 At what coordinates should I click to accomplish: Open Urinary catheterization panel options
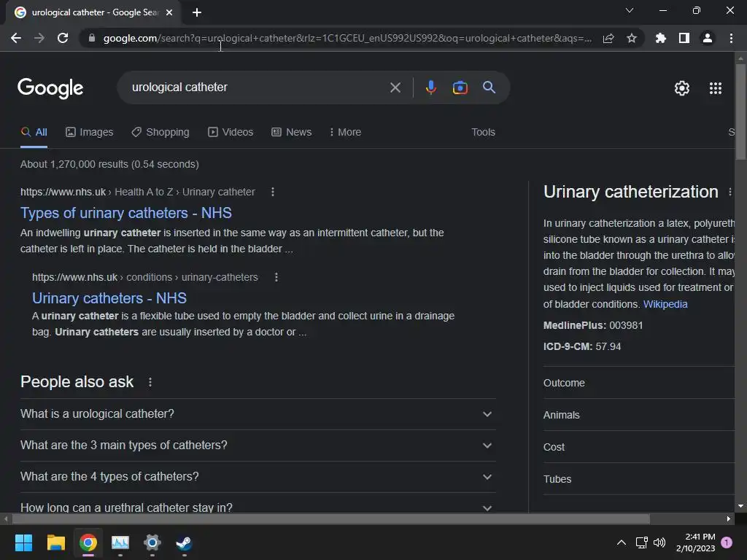729,192
